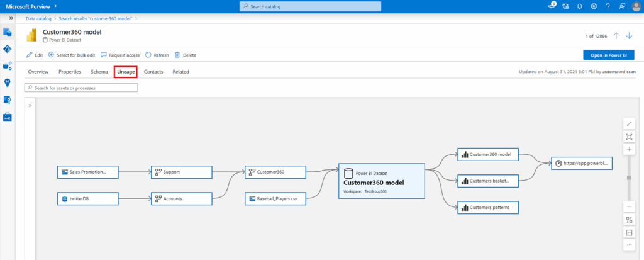This screenshot has width=644, height=260.
Task: Open the data catalog sidebar icon
Action: coord(8,31)
